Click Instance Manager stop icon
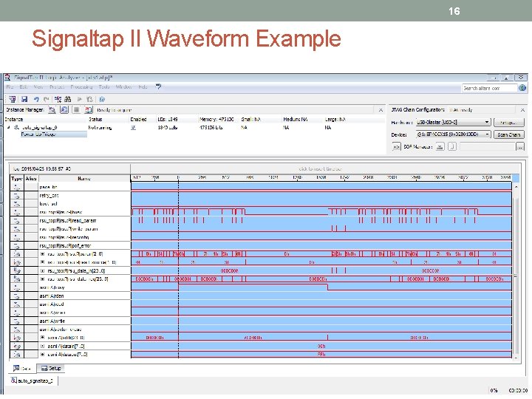The height and width of the screenshot is (399, 532). pyautogui.click(x=76, y=110)
